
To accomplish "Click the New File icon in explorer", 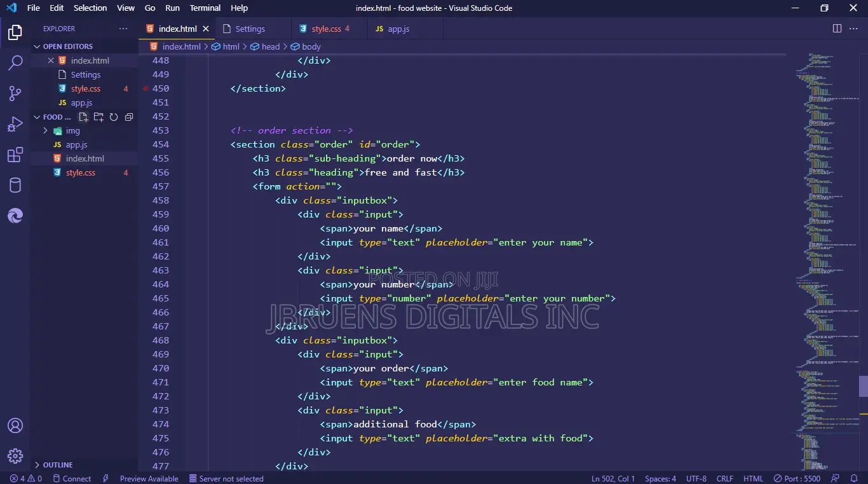I will [x=83, y=117].
